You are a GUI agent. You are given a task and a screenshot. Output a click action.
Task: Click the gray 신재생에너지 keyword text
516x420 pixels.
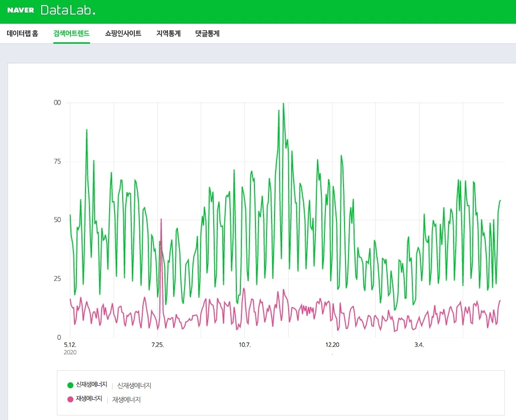point(134,385)
